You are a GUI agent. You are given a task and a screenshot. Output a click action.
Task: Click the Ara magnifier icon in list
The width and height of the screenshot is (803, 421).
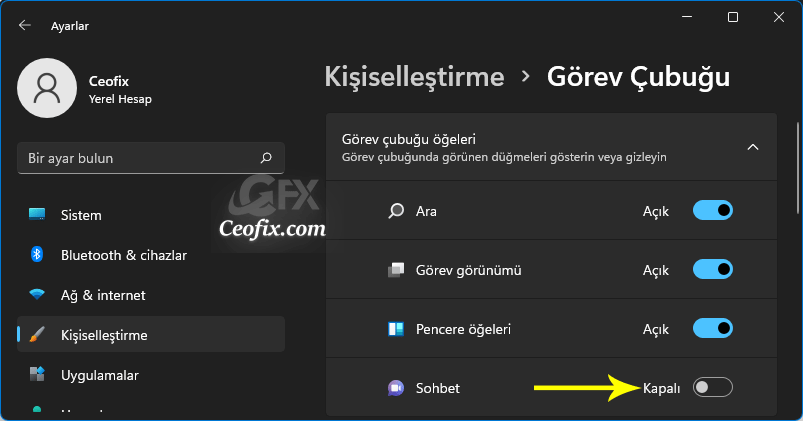tap(396, 211)
